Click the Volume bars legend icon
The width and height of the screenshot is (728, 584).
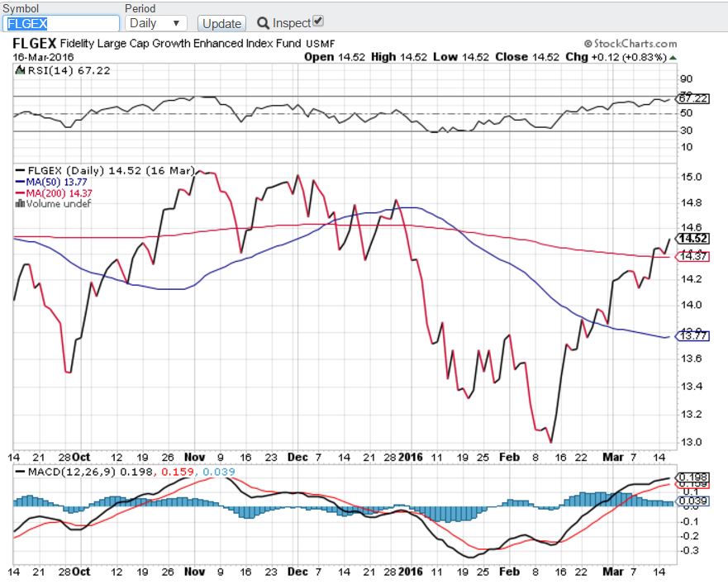pos(20,203)
